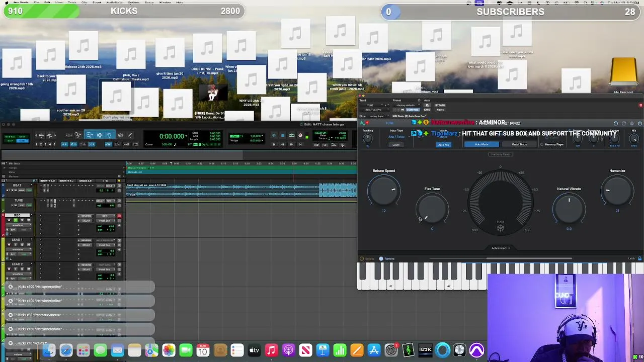Viewport: 644px width, 362px height.
Task: Adjust the Retune Speed knob
Action: [x=384, y=191]
